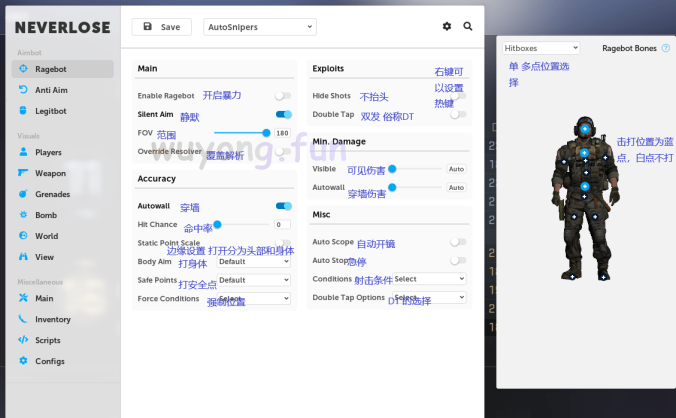The image size is (676, 418).
Task: Toggle the Enable Ragebot switch
Action: point(283,96)
